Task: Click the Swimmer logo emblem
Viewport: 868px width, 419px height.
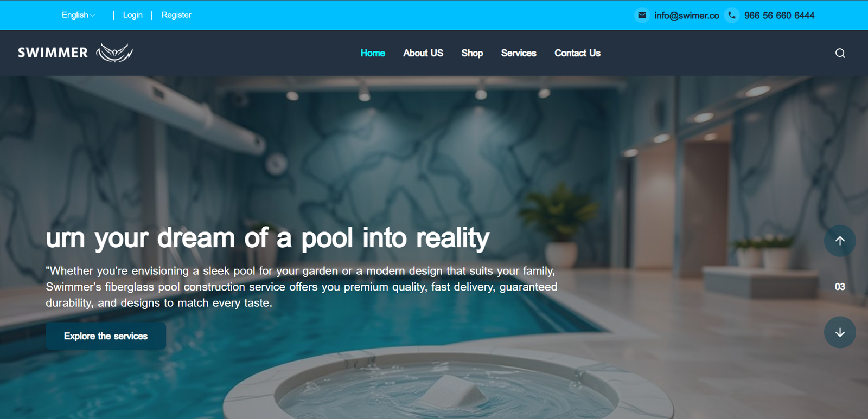Action: coord(114,53)
